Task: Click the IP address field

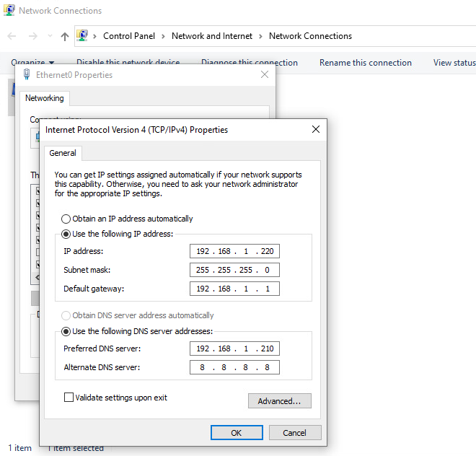Action: tap(234, 251)
